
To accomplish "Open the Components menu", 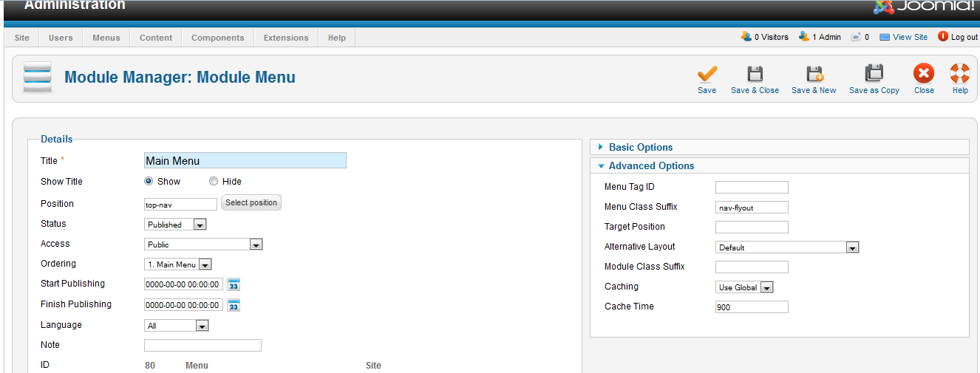I will pos(217,38).
